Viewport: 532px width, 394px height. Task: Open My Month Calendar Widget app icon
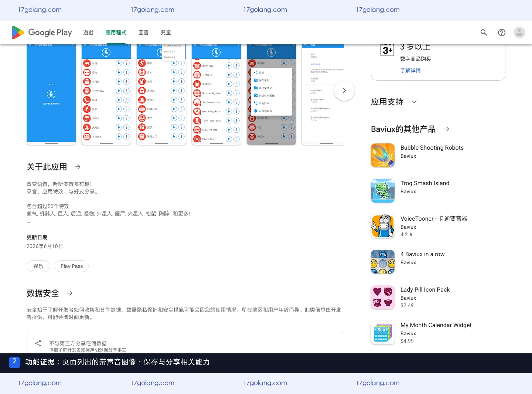point(383,333)
